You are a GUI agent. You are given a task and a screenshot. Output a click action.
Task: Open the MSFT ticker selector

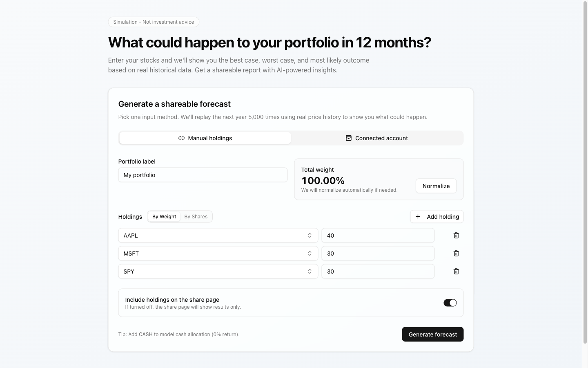click(218, 254)
